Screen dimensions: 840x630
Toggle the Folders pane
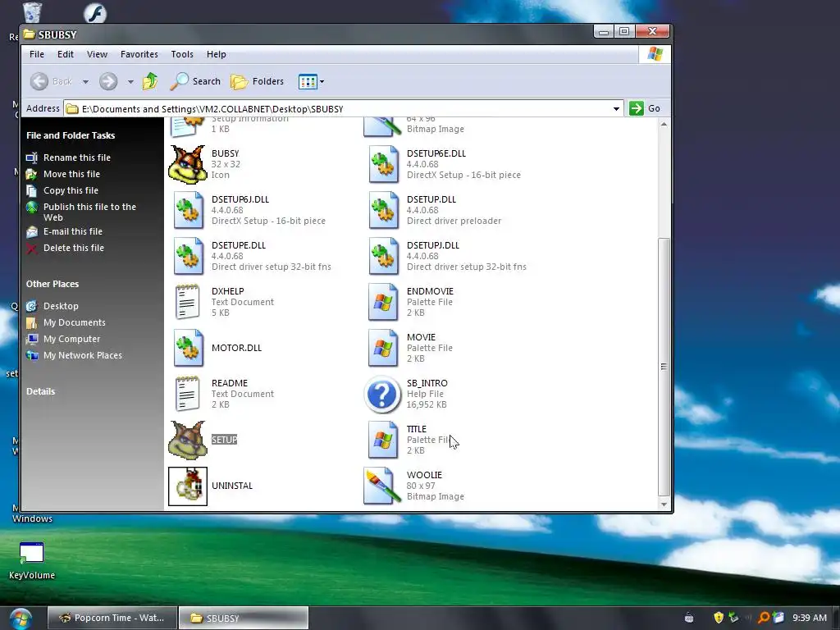click(x=257, y=81)
